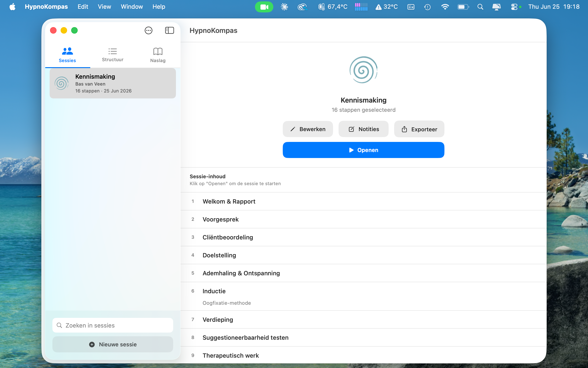Click the Bewerken button
The height and width of the screenshot is (368, 588).
click(308, 129)
